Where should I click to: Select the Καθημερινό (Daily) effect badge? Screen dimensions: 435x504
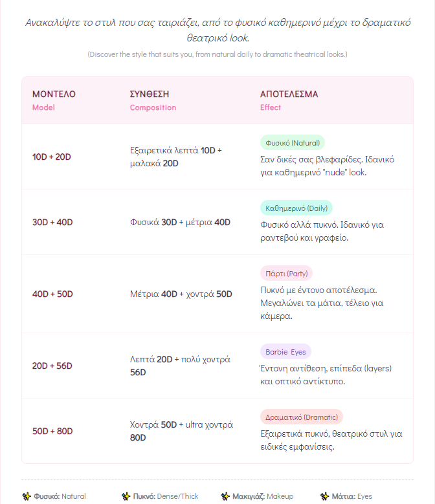tap(296, 208)
